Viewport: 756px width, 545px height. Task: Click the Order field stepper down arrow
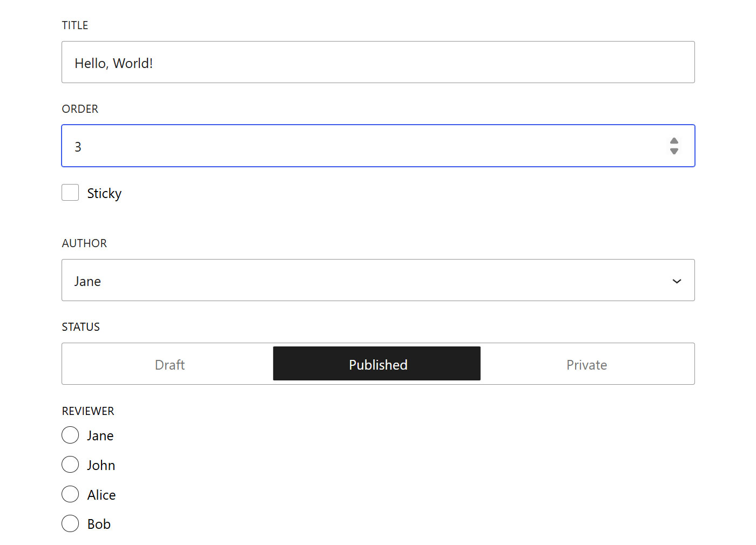tap(674, 150)
